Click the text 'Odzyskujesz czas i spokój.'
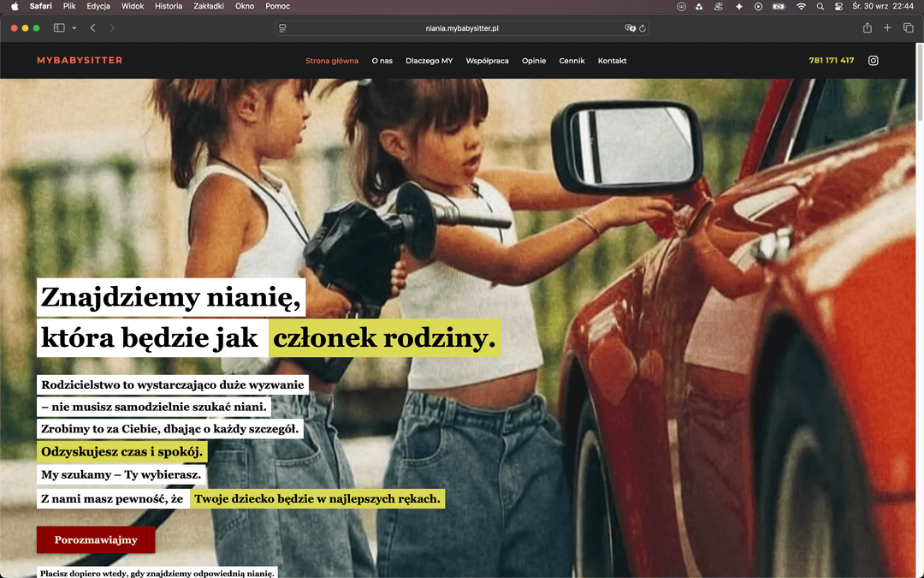The width and height of the screenshot is (924, 578). (122, 452)
